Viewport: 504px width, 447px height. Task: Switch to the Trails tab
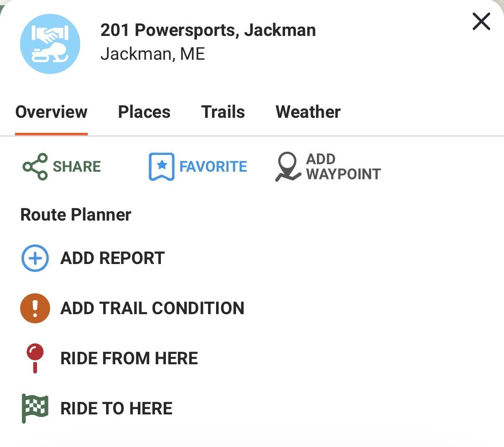pyautogui.click(x=223, y=112)
